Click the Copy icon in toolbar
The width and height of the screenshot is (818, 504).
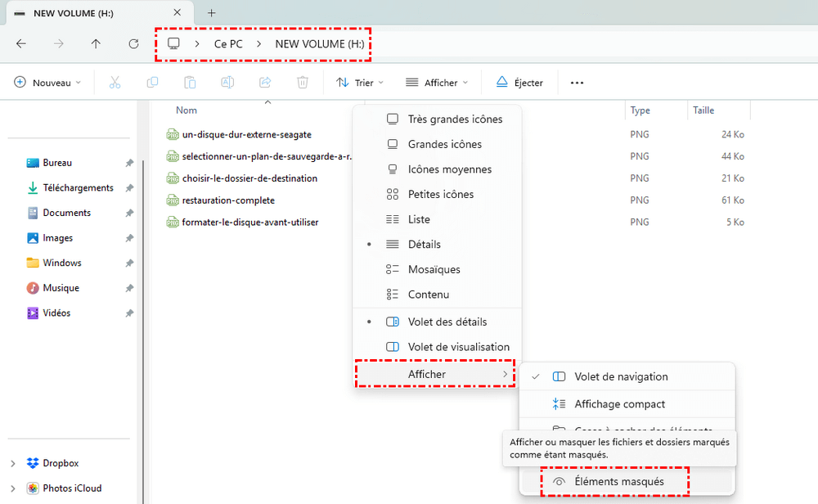(152, 83)
